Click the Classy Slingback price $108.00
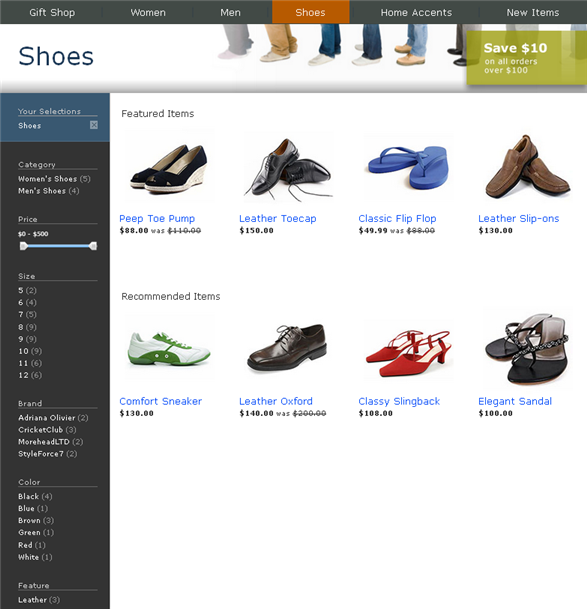Image resolution: width=587 pixels, height=609 pixels. tap(376, 413)
